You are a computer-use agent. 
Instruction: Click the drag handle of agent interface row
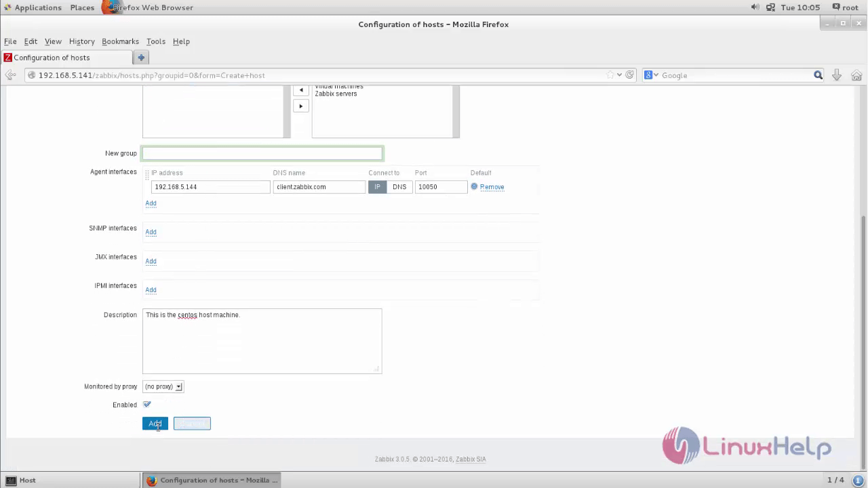coord(146,175)
